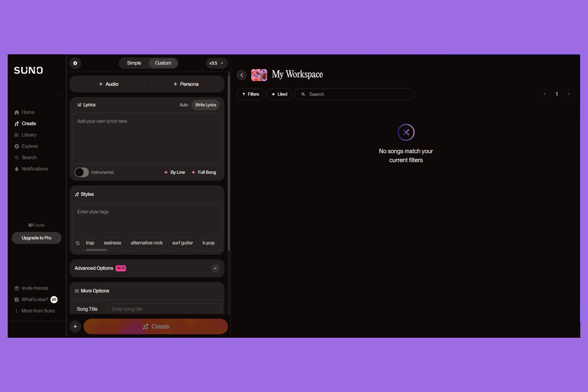Viewport: 588px width, 392px height.
Task: Open the Filters dropdown
Action: [251, 94]
